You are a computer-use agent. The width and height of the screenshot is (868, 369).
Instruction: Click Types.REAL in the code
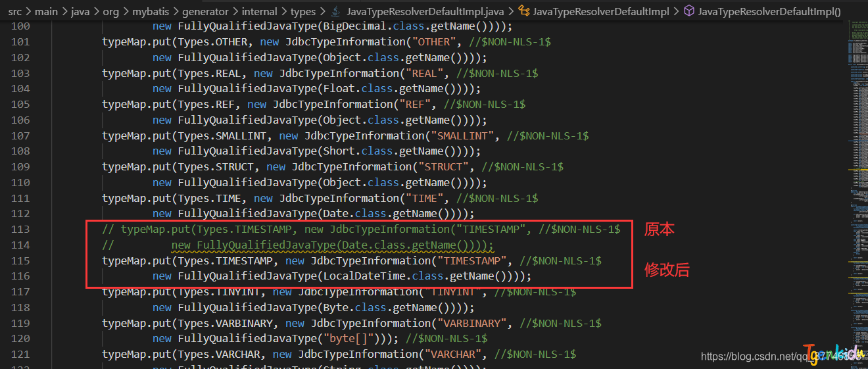pos(209,73)
